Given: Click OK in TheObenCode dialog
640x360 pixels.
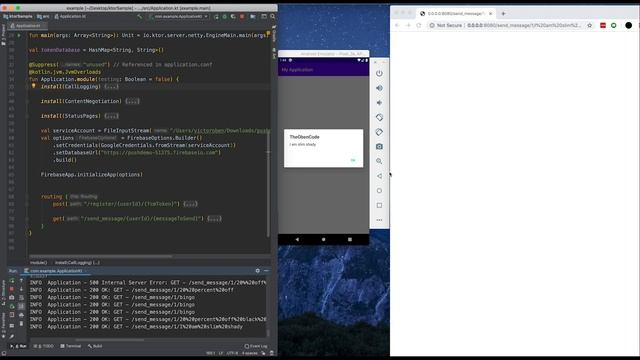Looking at the screenshot, I should [353, 160].
